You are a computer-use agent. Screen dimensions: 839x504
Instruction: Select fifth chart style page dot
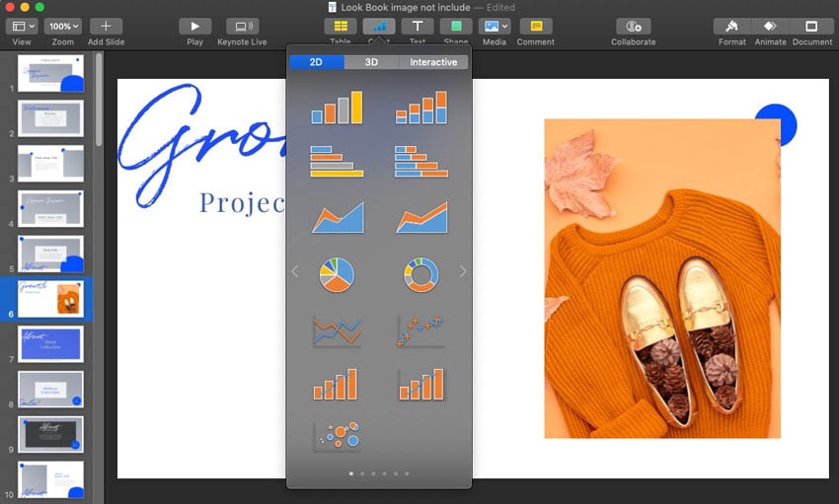click(x=396, y=473)
